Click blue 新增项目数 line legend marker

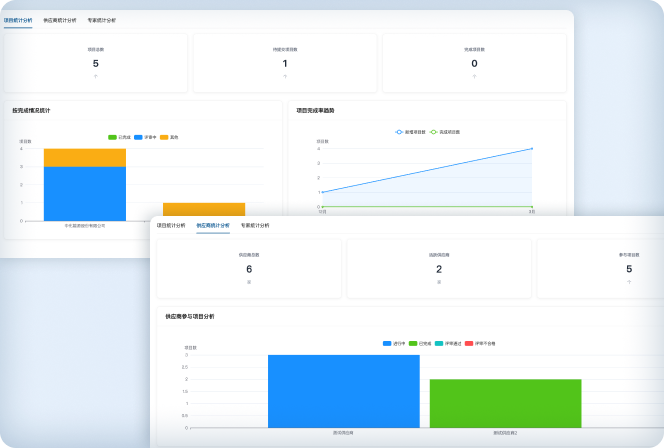pyautogui.click(x=399, y=131)
